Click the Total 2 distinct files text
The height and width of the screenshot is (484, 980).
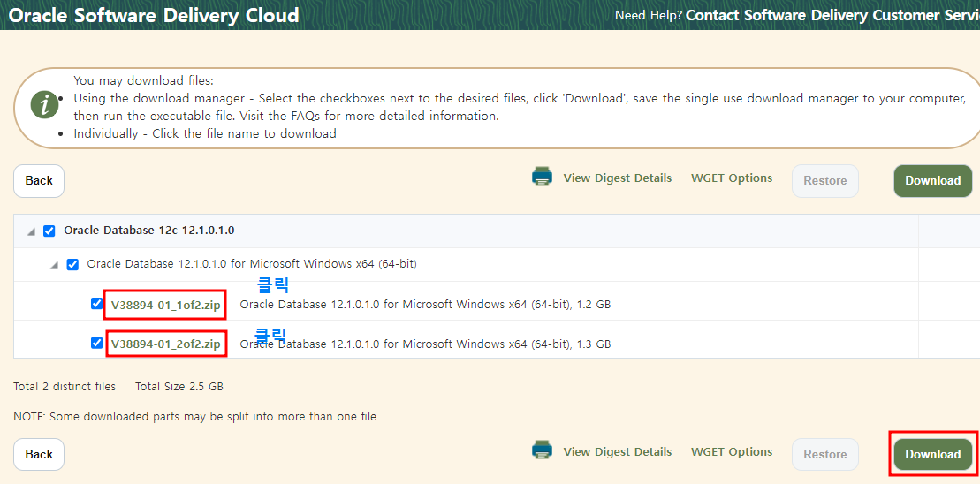coord(65,387)
